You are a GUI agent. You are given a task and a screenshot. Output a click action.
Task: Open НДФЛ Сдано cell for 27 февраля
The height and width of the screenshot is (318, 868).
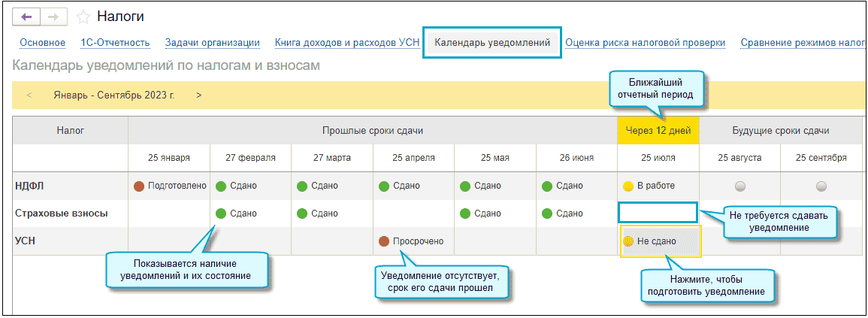[251, 186]
